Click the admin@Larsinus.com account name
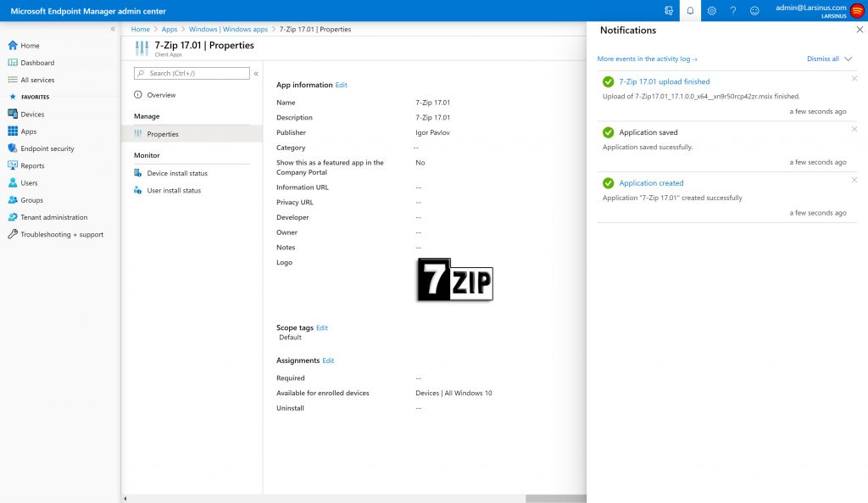The height and width of the screenshot is (503, 868). pyautogui.click(x=811, y=7)
